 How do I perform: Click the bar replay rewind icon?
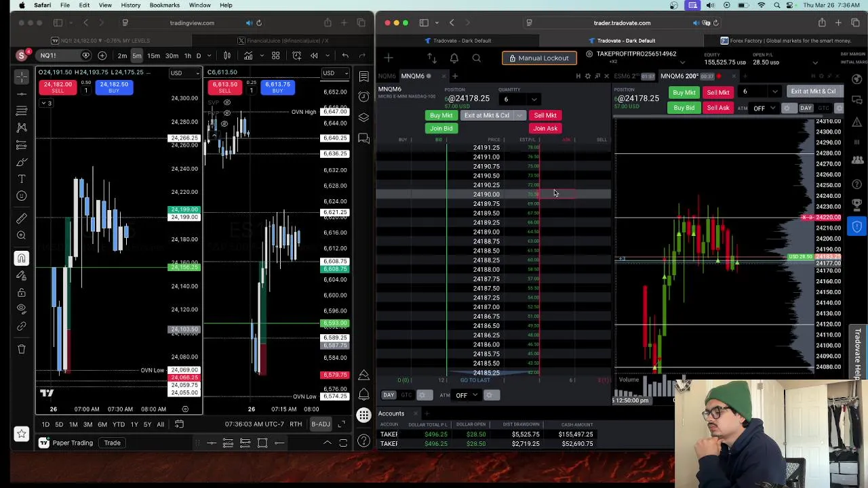tap(314, 56)
